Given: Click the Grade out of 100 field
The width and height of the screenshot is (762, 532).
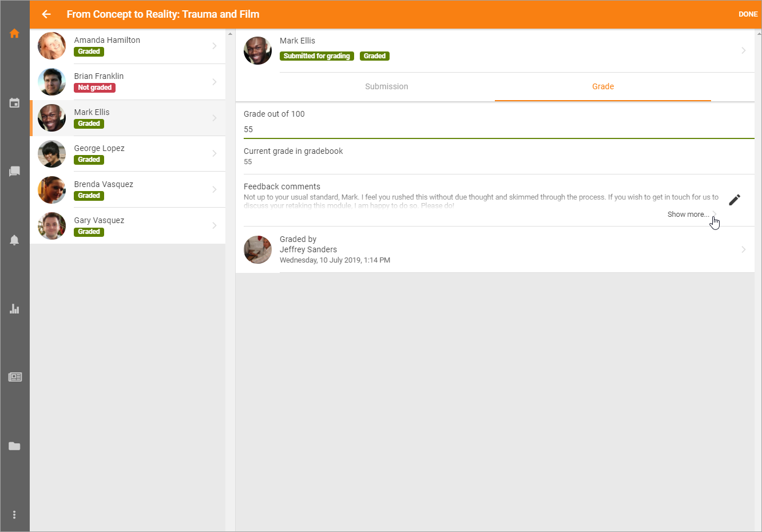Looking at the screenshot, I should 498,129.
